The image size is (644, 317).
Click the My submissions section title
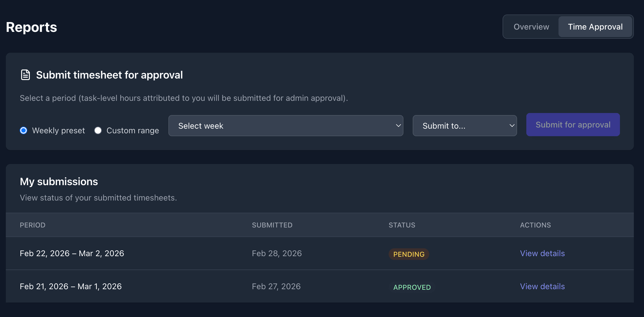(59, 181)
